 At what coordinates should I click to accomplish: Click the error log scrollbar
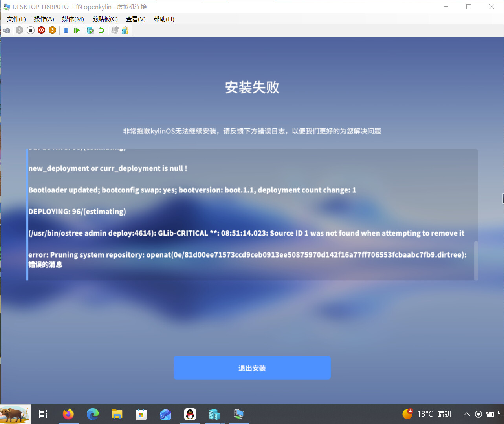pyautogui.click(x=476, y=259)
